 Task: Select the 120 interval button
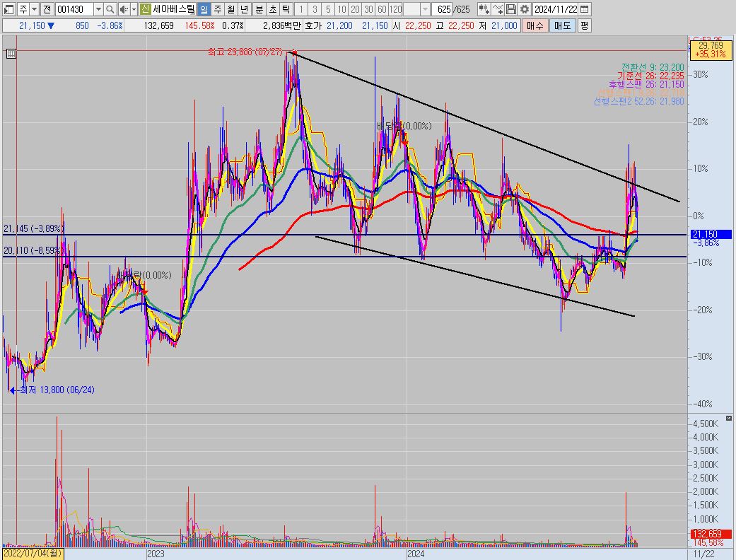coord(396,9)
